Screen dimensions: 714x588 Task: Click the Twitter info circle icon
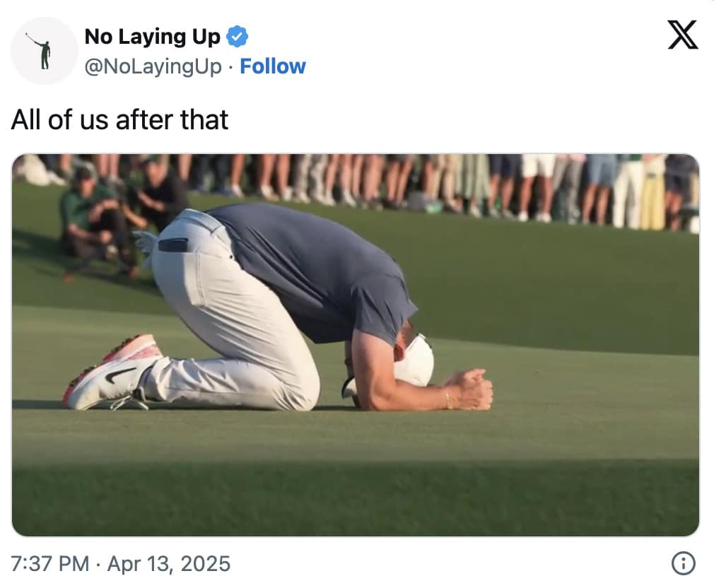(x=682, y=563)
